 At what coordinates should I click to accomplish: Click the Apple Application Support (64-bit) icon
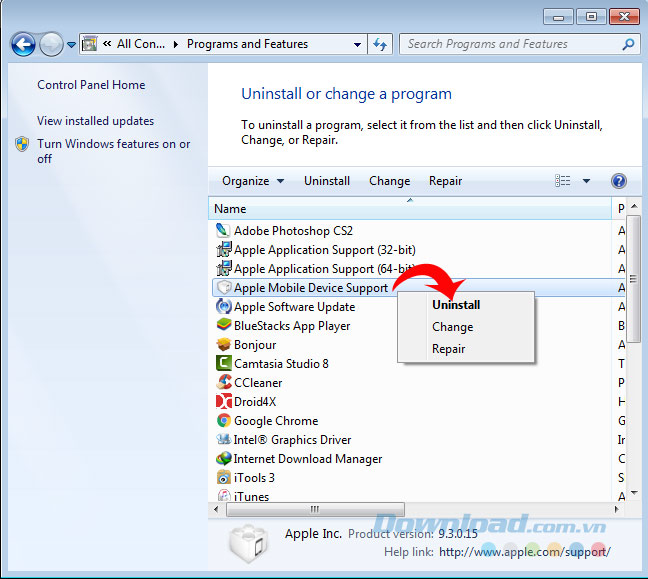[x=224, y=268]
